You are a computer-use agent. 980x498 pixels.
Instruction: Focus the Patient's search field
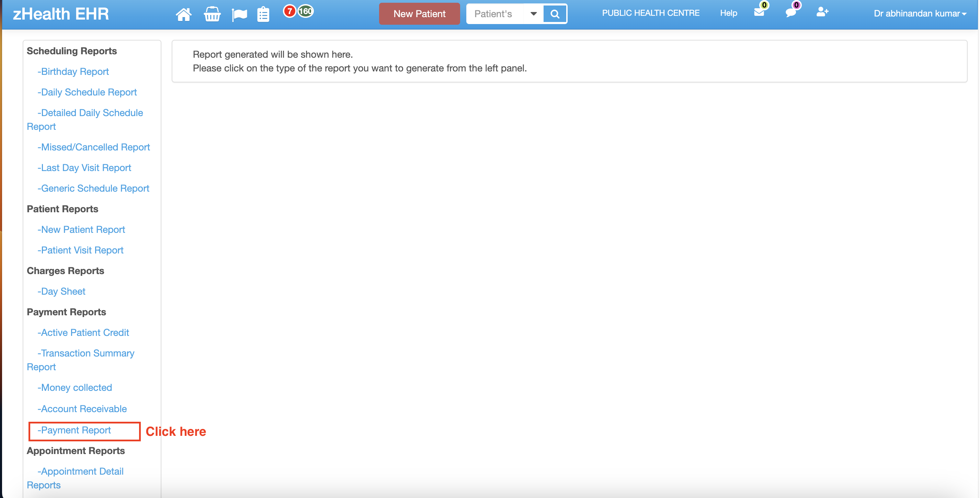pyautogui.click(x=495, y=14)
